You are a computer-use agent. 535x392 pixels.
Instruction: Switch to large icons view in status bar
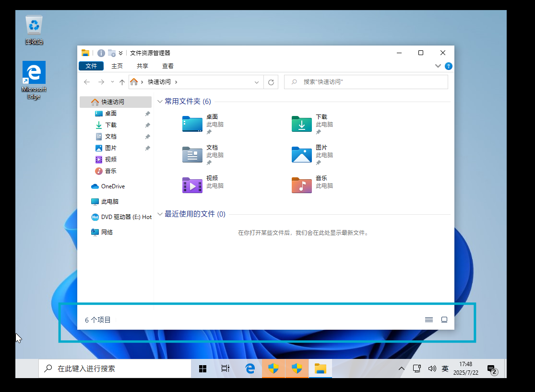pos(444,320)
